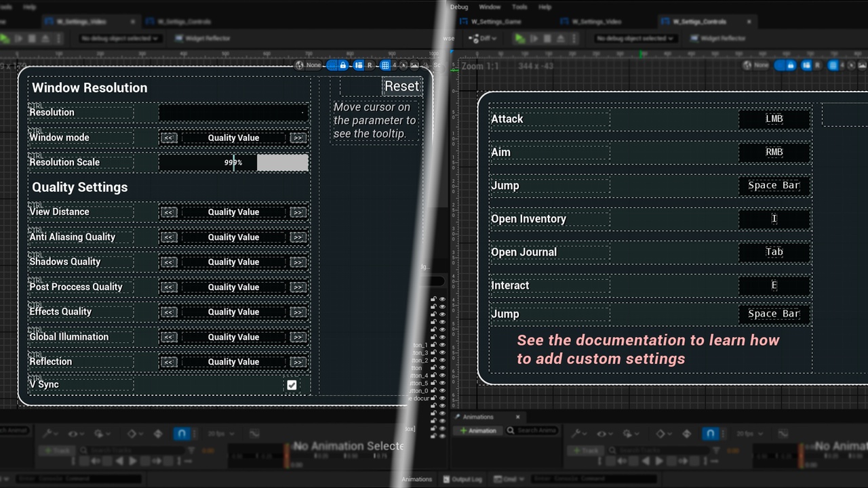Image resolution: width=868 pixels, height=488 pixels.
Task: Open the Window menu in the Controls editor
Action: pyautogui.click(x=490, y=7)
